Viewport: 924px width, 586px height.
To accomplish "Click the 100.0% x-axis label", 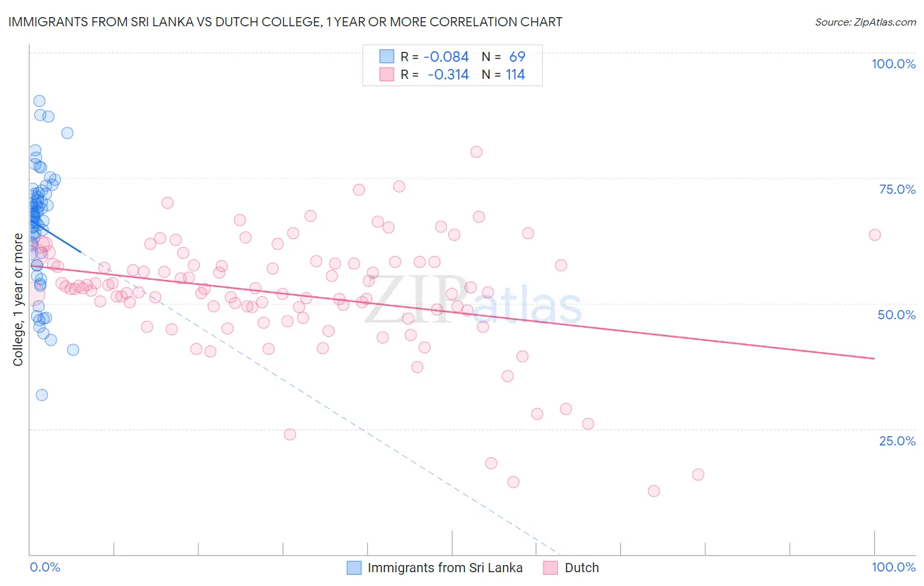I will click(x=894, y=567).
